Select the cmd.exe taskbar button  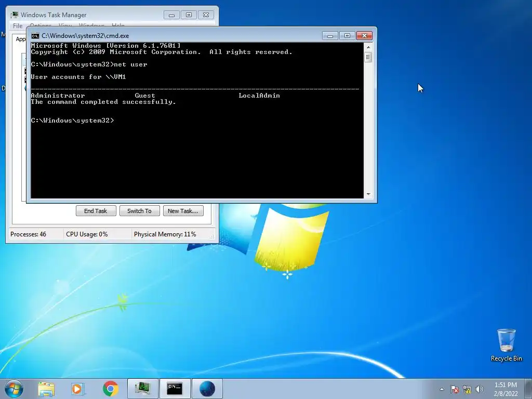pos(175,389)
